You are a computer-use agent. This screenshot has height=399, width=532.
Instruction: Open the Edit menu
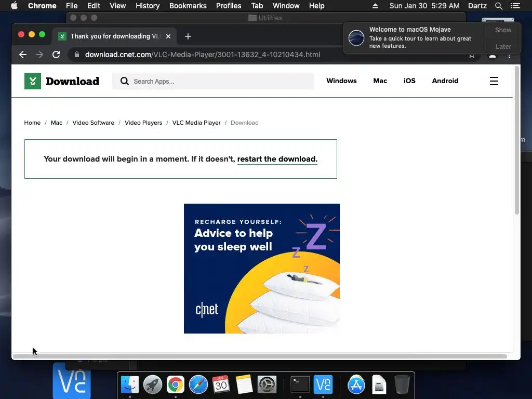click(x=94, y=6)
